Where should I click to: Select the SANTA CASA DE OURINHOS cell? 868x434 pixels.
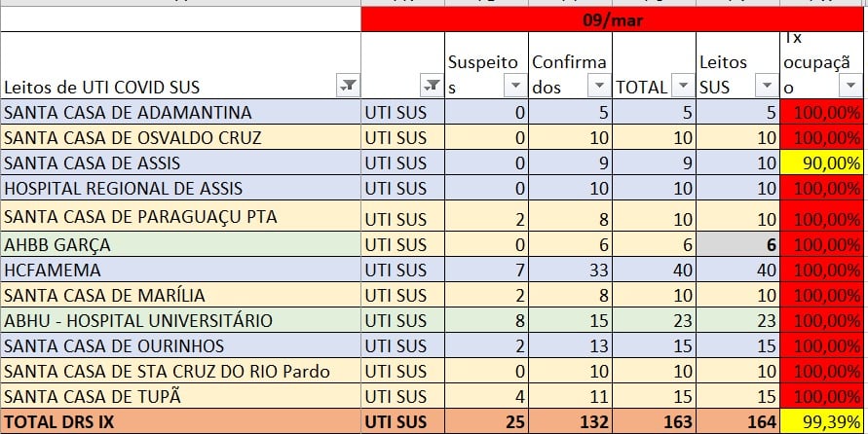pos(180,345)
